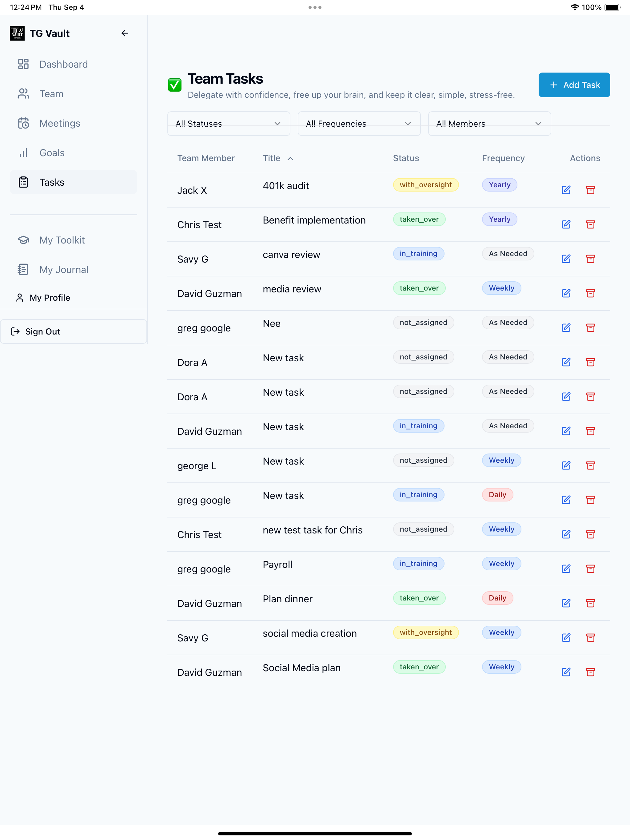The height and width of the screenshot is (840, 630).
Task: Edit the Nee task
Action: pyautogui.click(x=566, y=328)
